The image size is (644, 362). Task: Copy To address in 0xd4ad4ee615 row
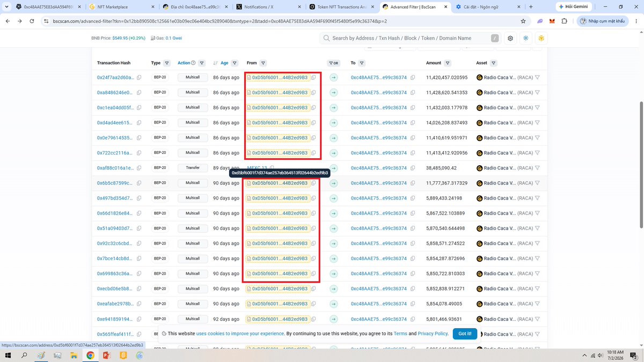pyautogui.click(x=413, y=123)
